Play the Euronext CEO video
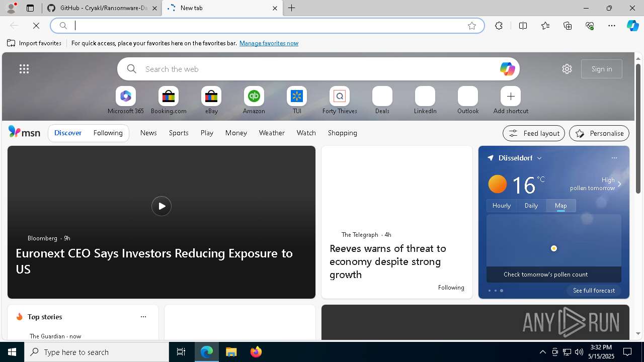This screenshot has width=644, height=362. click(x=162, y=206)
